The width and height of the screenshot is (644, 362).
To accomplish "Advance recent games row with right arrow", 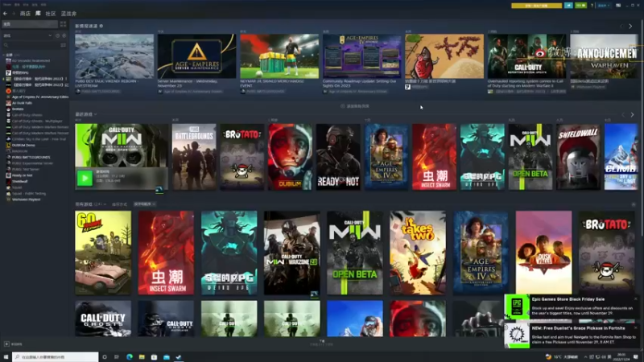I will pyautogui.click(x=632, y=115).
